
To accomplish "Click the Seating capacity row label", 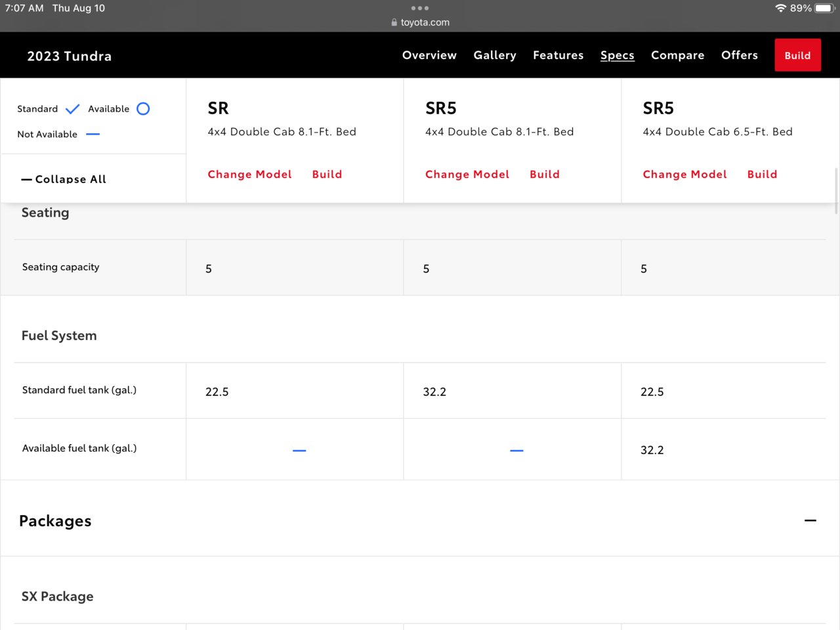I will [60, 267].
